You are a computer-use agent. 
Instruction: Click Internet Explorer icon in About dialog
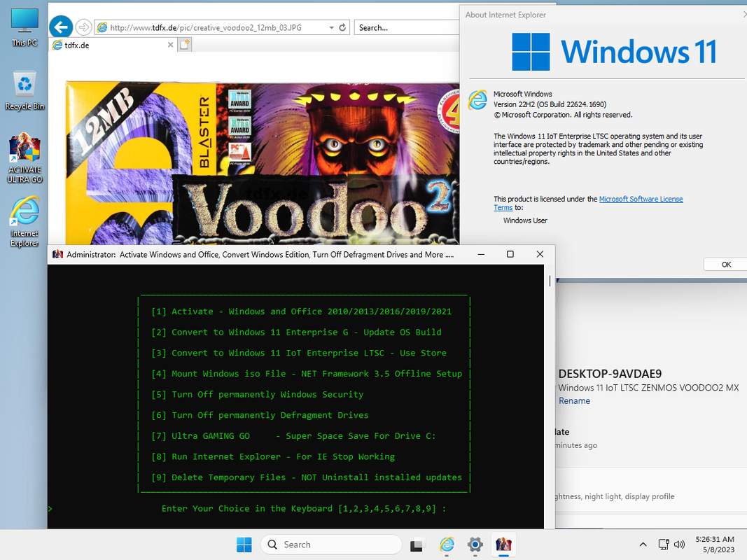[x=477, y=99]
